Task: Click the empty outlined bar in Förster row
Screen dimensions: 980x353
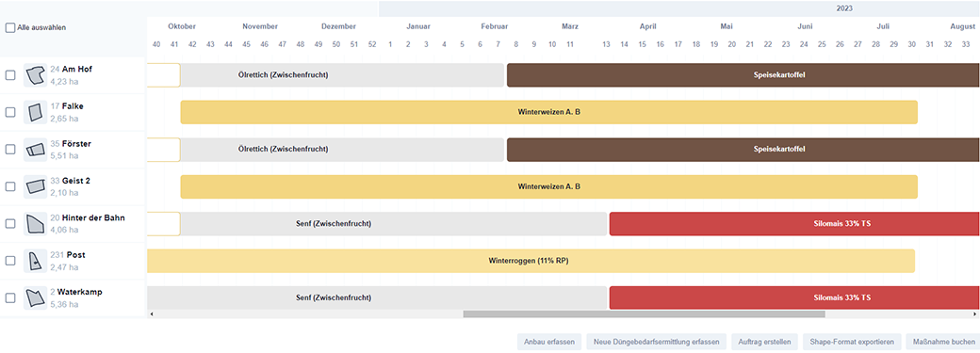Action: 163,150
